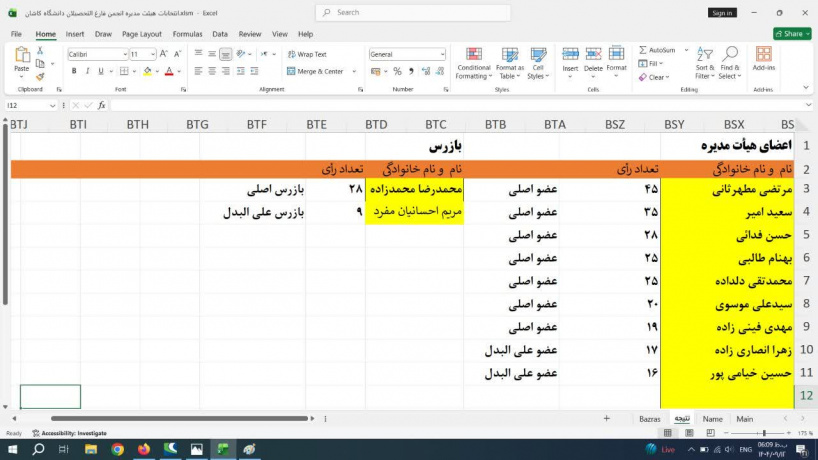Image resolution: width=818 pixels, height=460 pixels.
Task: Apply the yellow Fill Color
Action: pyautogui.click(x=148, y=71)
